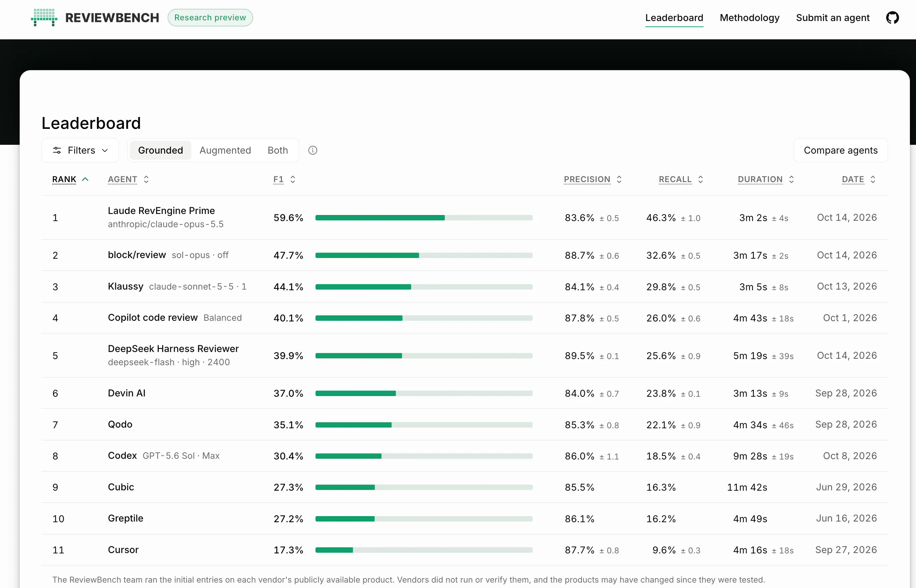This screenshot has width=916, height=588.
Task: Click the ReviewBench pixel logo
Action: (44, 18)
